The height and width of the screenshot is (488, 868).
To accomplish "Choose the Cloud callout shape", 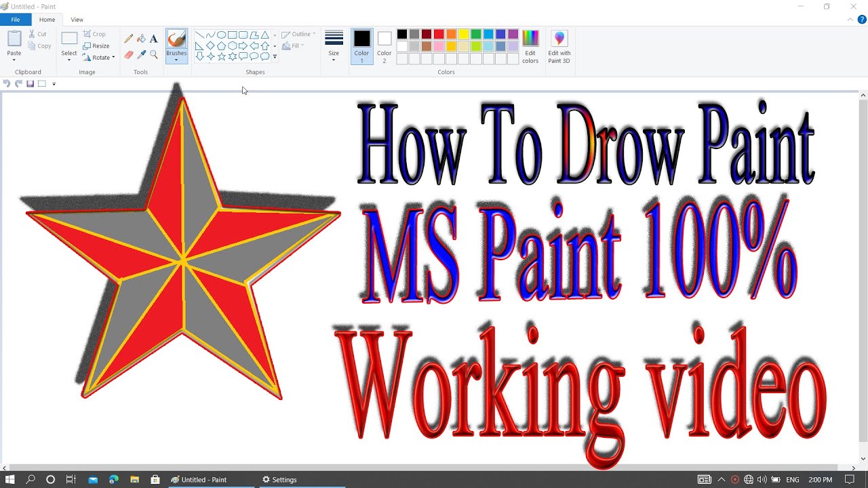I will pos(264,57).
